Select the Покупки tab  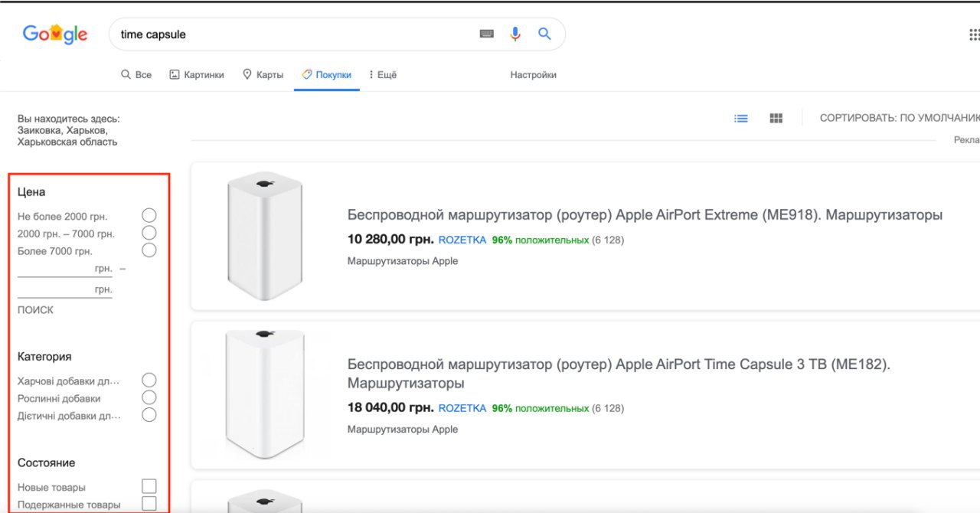[x=327, y=75]
